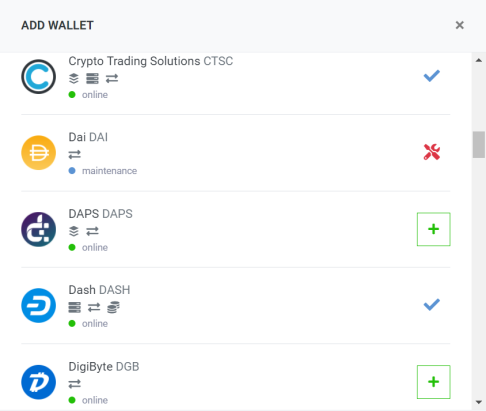Close the Add Wallet dialog
The width and height of the screenshot is (486, 411).
[460, 25]
